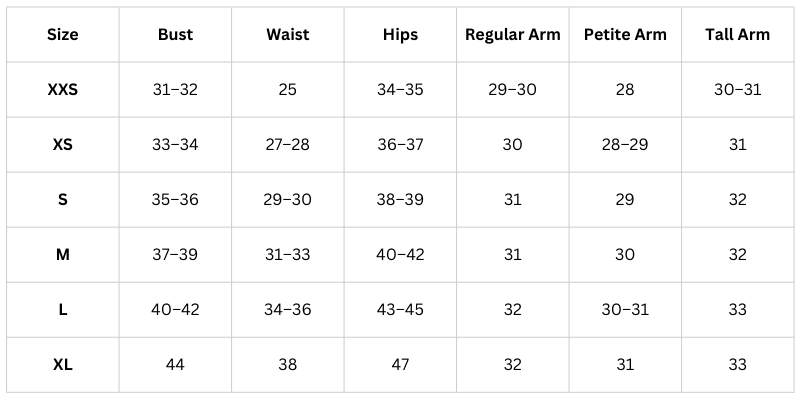
Task: Click the XS waist value 27–28
Action: (288, 145)
